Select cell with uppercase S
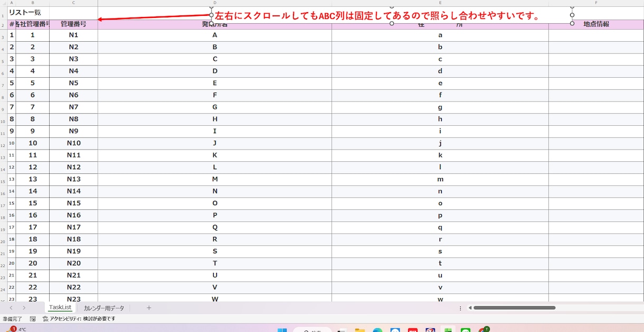 click(x=214, y=251)
